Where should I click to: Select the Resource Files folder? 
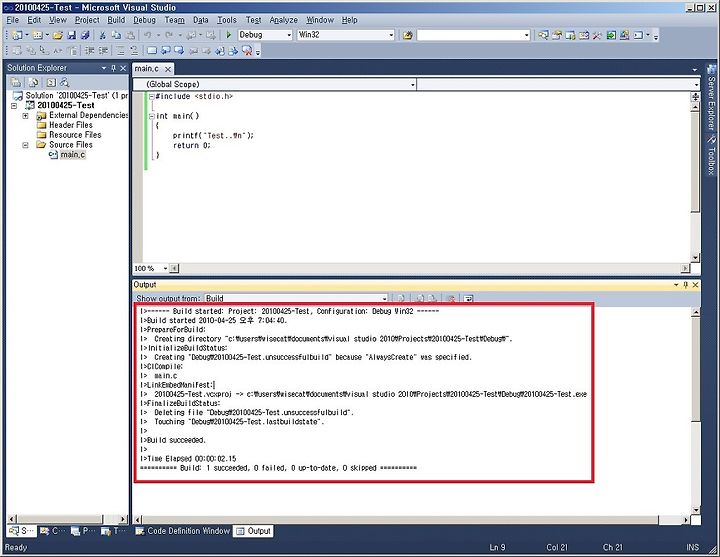(x=75, y=135)
